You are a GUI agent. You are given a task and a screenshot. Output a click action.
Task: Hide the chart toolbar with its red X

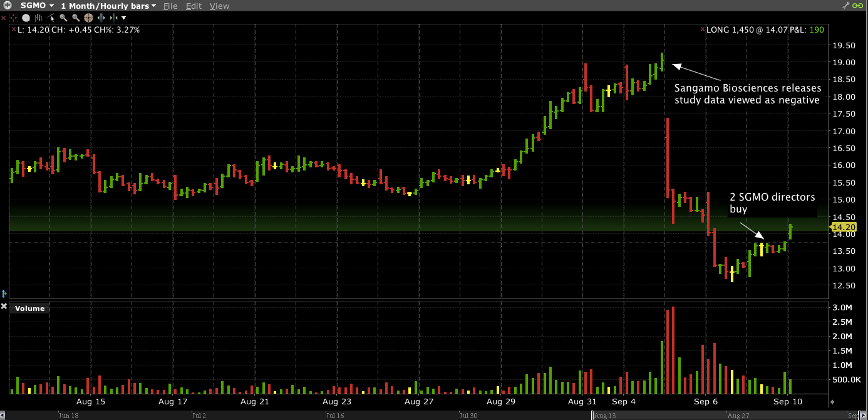3,18
